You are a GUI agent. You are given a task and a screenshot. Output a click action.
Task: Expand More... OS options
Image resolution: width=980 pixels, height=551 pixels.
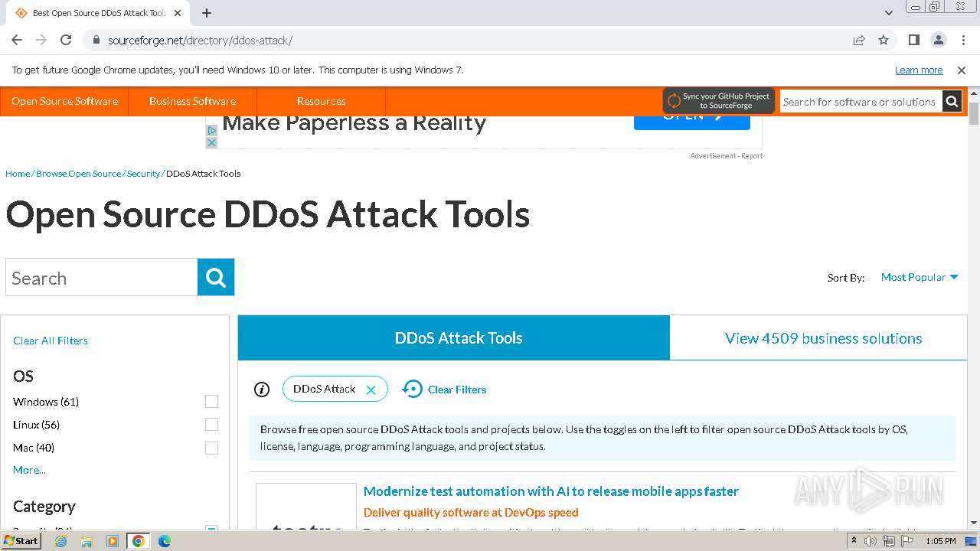pos(29,470)
